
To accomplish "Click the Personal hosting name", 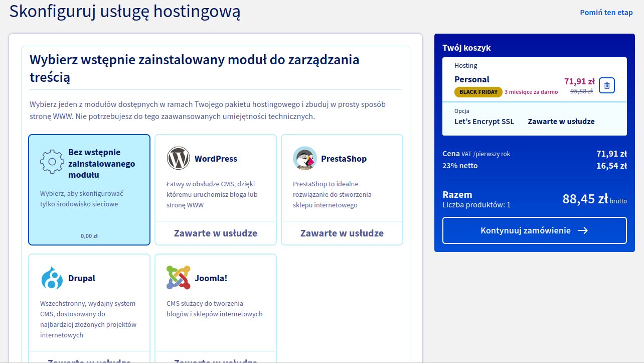I will click(472, 79).
